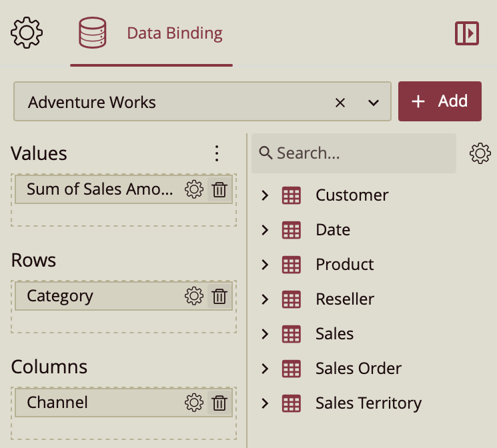Clear the Adventure Works selection

340,102
